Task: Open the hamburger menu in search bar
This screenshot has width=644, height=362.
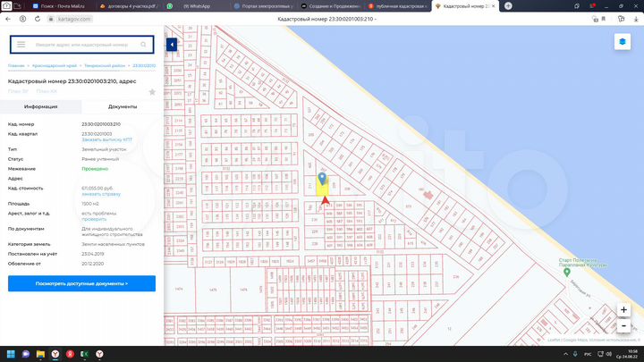Action: point(21,44)
